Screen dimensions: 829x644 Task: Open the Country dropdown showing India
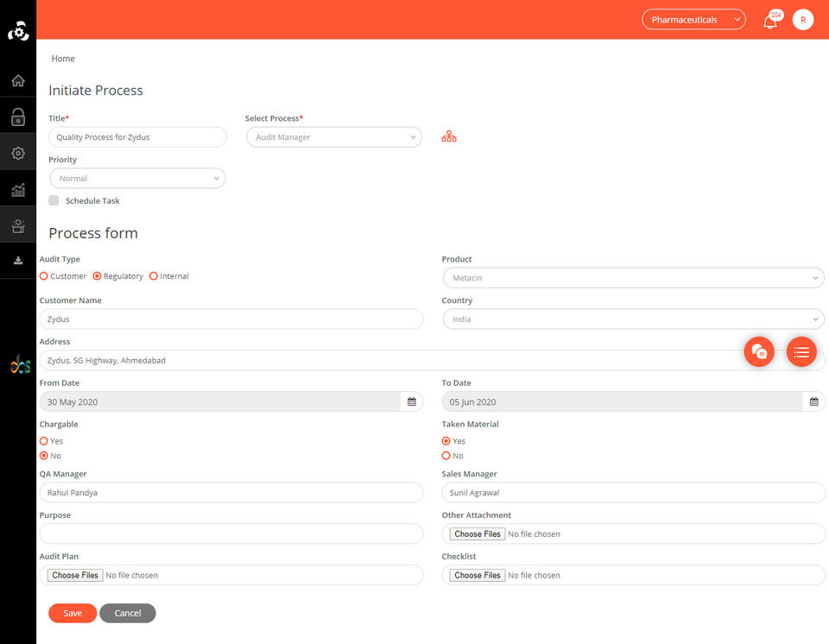click(633, 319)
